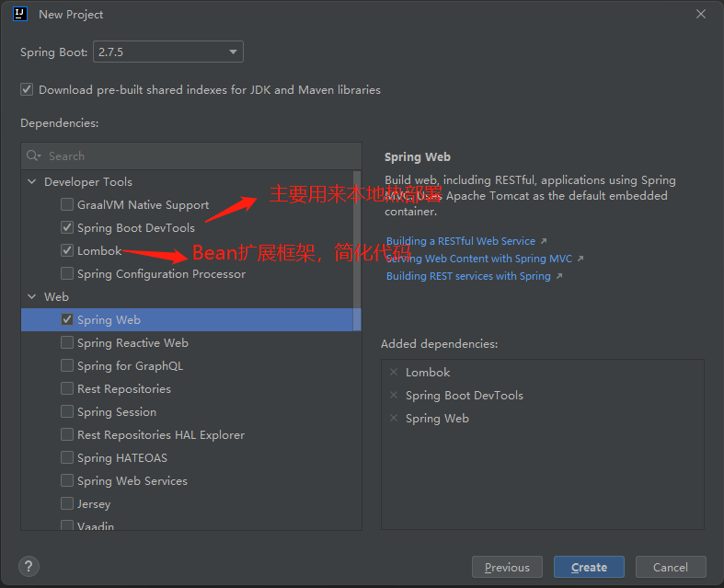
Task: Enable Spring Configuration Processor checkbox
Action: pos(67,273)
